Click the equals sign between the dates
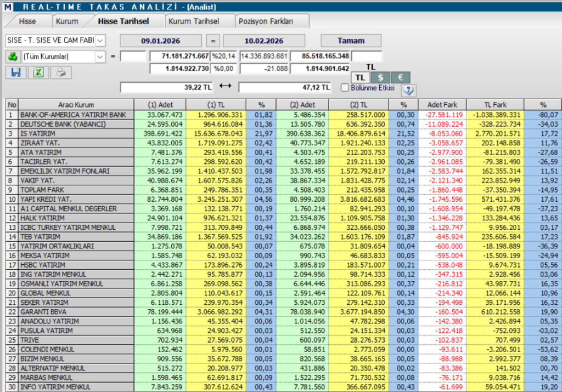562x392 pixels. 213,40
